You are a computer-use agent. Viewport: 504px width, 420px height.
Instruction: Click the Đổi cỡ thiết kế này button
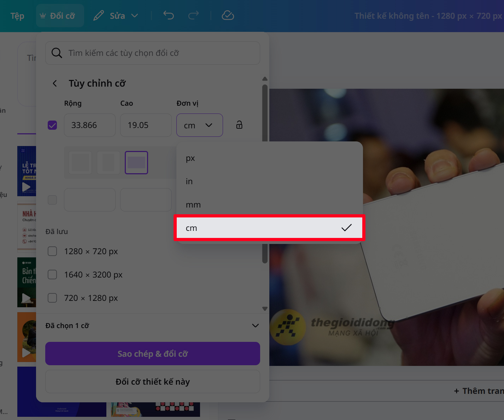coord(152,381)
